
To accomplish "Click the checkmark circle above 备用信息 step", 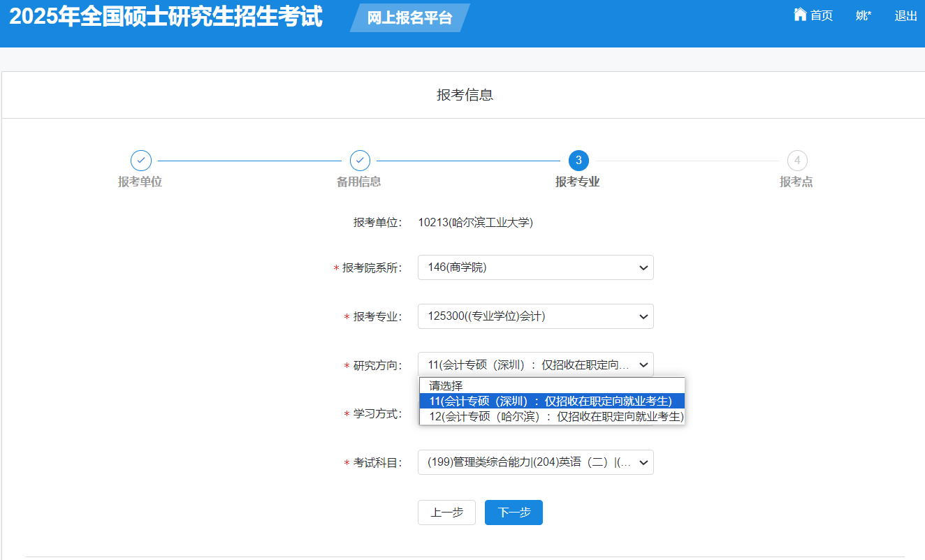I will click(x=360, y=161).
